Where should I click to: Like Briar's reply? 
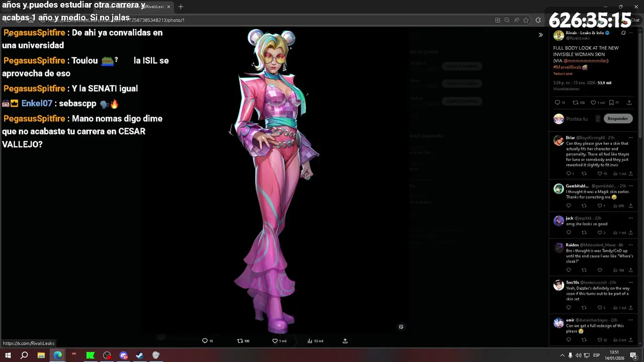tap(600, 173)
